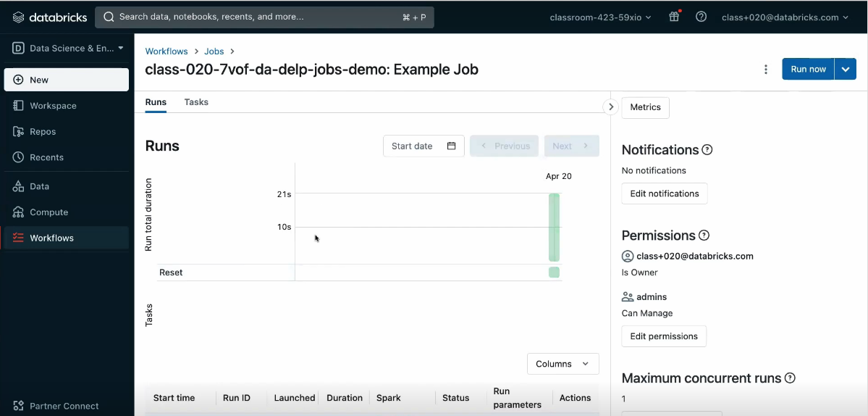This screenshot has width=868, height=416.
Task: Click the Start date picker field
Action: coord(424,146)
